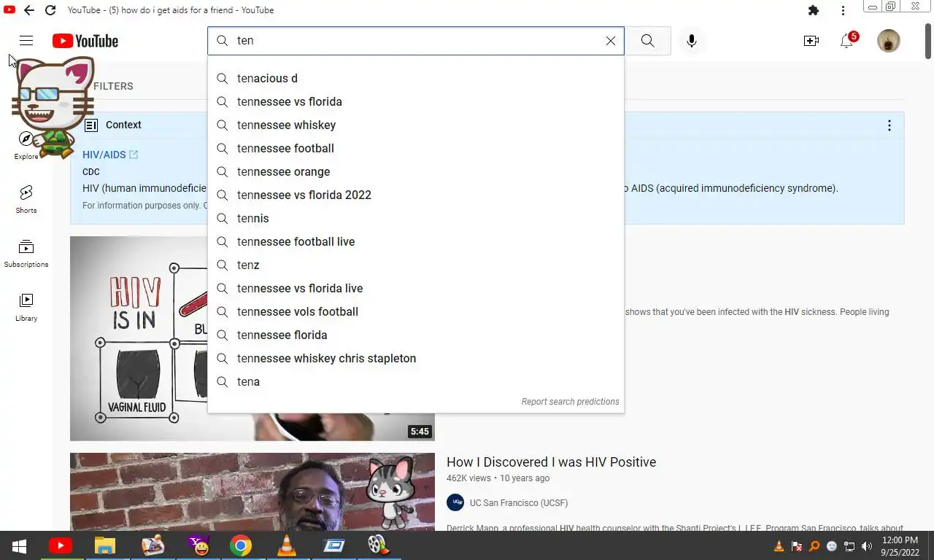The width and height of the screenshot is (934, 560).
Task: Click the magnifier search button
Action: coord(648,41)
